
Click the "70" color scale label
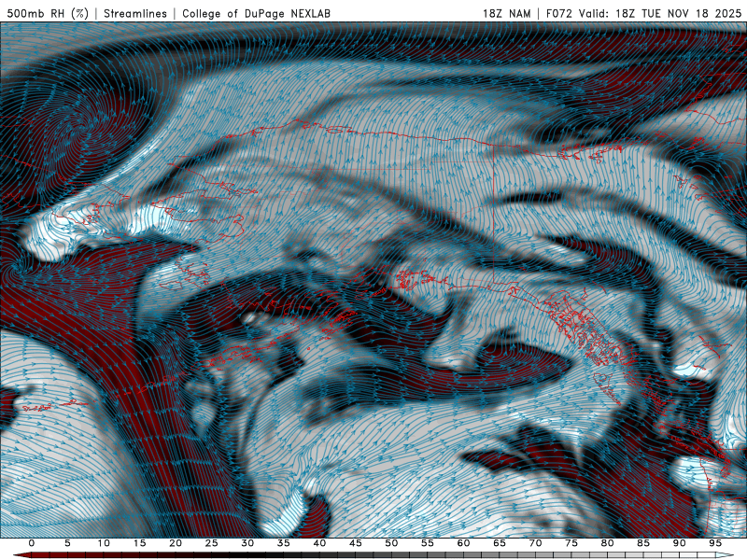[x=535, y=543]
